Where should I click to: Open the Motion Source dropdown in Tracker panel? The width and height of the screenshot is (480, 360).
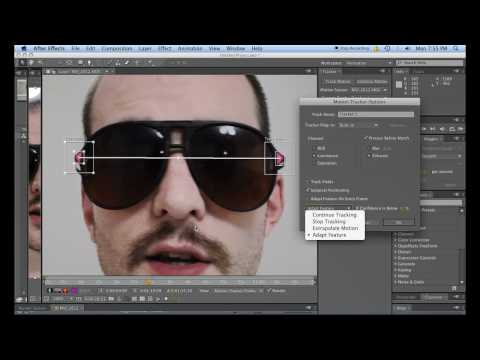click(369, 90)
